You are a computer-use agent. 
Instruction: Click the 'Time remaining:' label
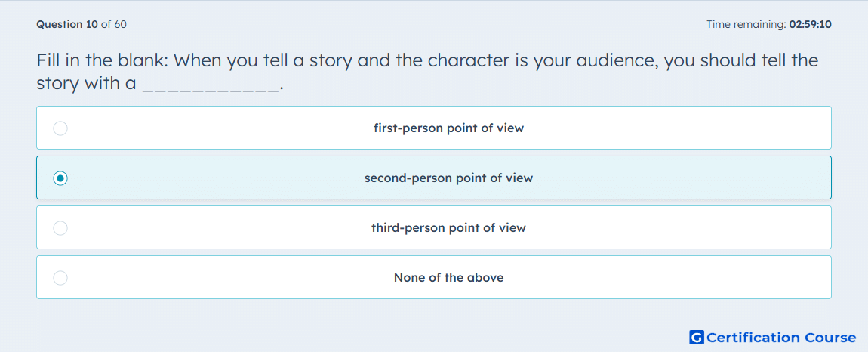(x=746, y=24)
